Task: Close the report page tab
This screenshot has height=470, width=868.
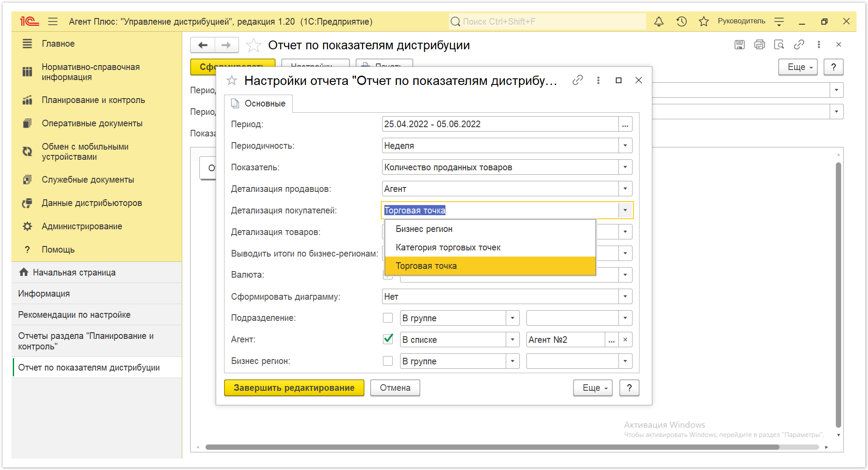Action: point(839,44)
